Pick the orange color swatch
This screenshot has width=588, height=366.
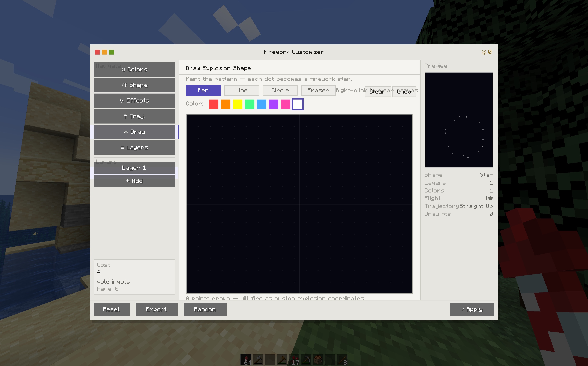pyautogui.click(x=225, y=104)
